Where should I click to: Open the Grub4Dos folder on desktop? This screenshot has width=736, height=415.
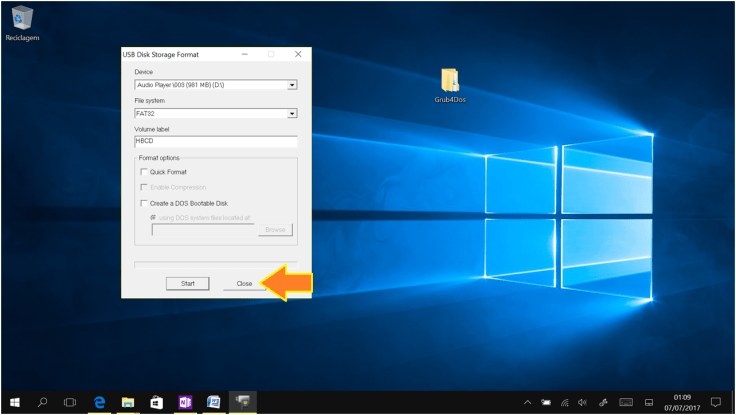point(450,81)
